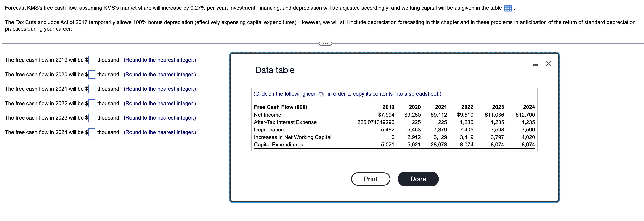Click the 2019 free cash flow input box

tap(92, 60)
